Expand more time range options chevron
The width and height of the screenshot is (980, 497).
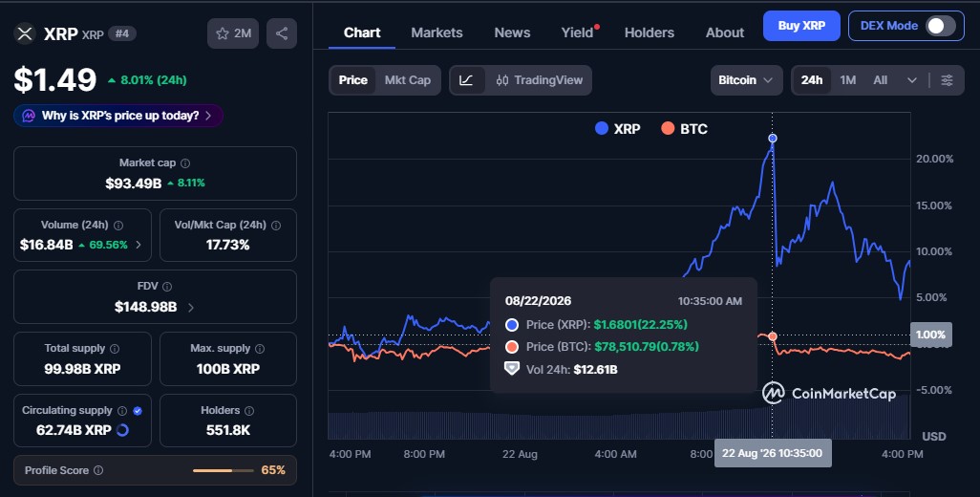pos(912,80)
